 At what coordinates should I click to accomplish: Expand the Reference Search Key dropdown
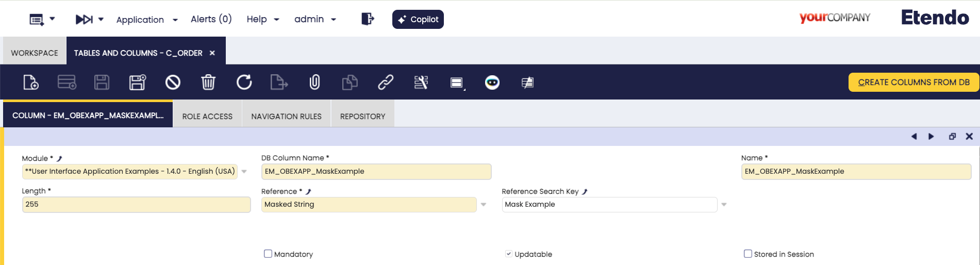tap(724, 205)
